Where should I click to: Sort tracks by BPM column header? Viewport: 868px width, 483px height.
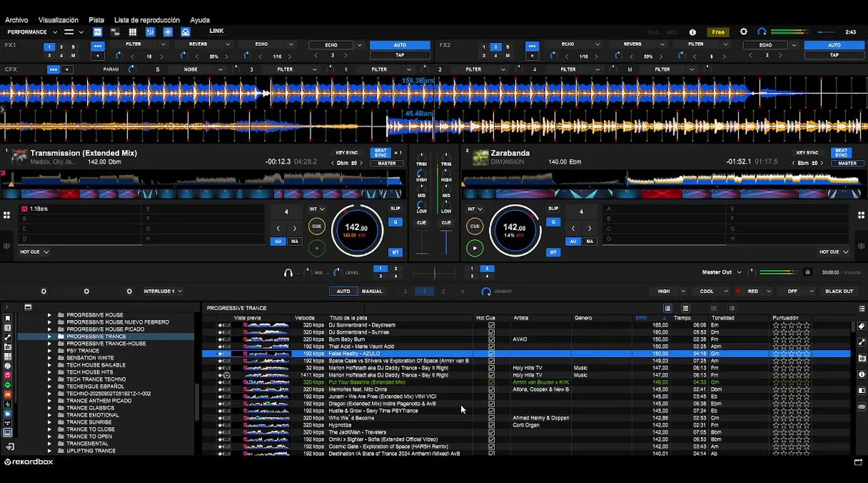641,318
